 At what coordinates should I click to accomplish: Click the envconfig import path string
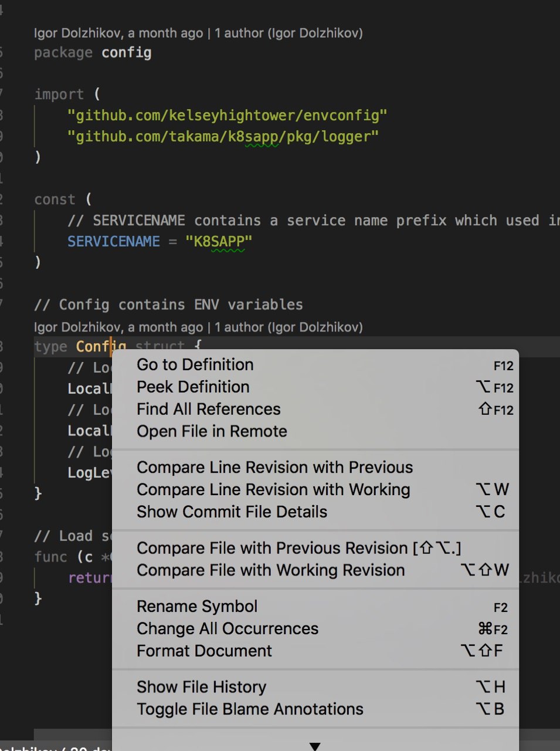tap(228, 116)
